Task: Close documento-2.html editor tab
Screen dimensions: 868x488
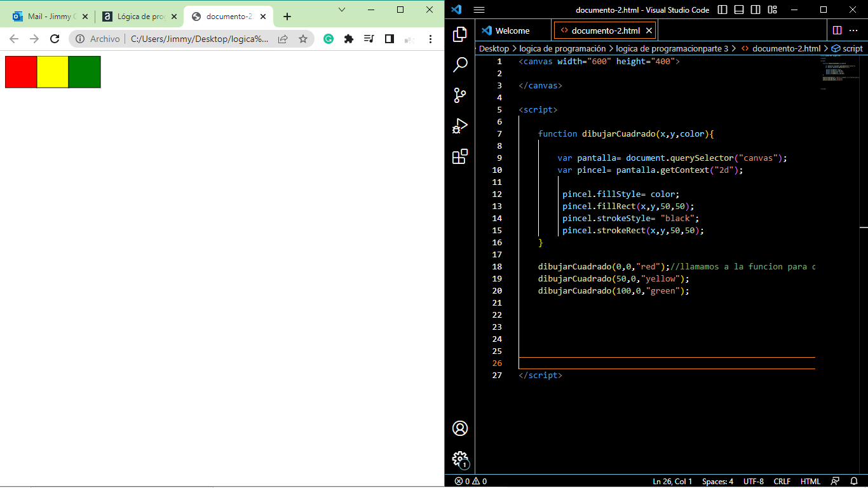Action: (649, 30)
